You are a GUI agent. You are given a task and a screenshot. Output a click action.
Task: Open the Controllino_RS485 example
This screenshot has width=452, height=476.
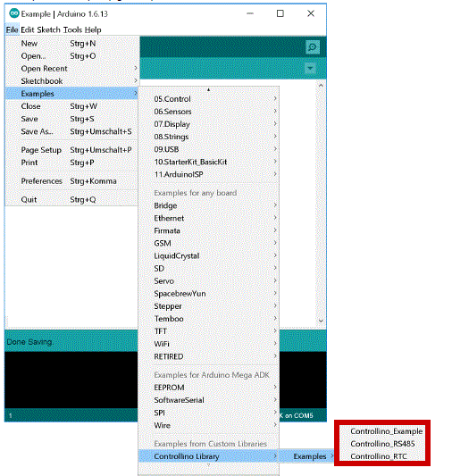click(382, 444)
